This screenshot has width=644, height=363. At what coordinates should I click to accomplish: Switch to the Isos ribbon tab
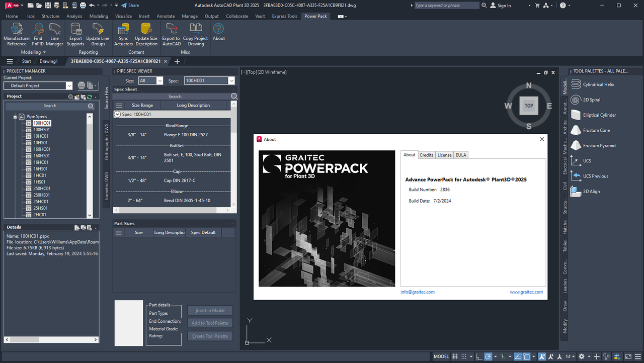click(x=31, y=16)
